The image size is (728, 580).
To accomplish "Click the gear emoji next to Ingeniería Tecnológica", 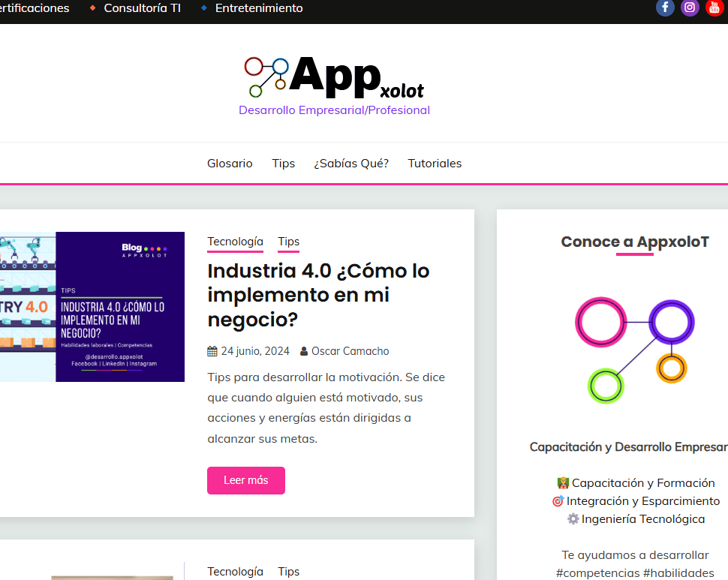I will (x=573, y=519).
